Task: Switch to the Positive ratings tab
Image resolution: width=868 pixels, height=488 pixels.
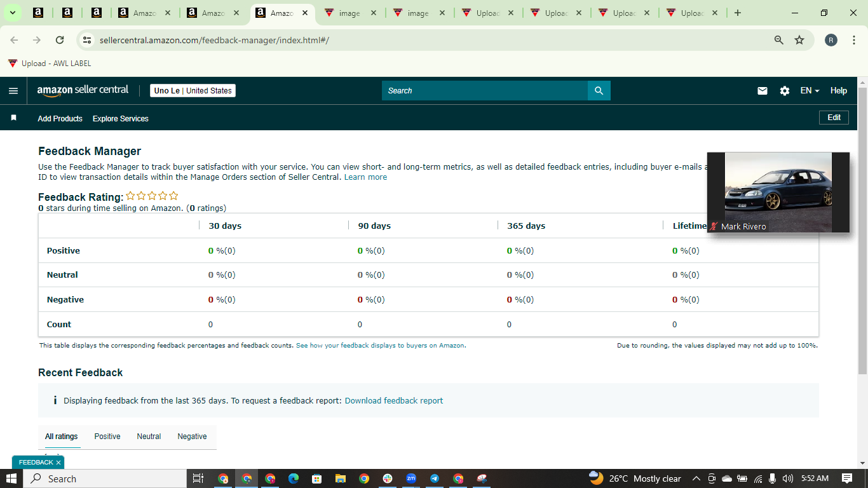Action: (x=107, y=437)
